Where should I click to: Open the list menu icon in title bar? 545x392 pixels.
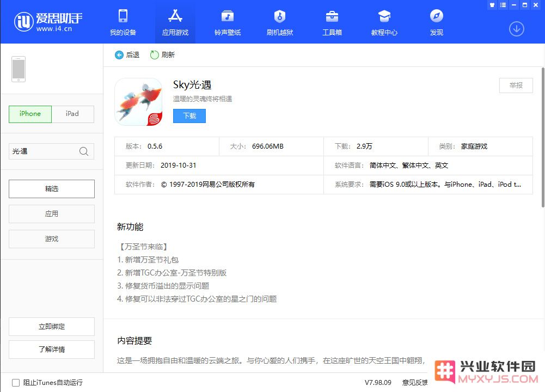[x=503, y=5]
